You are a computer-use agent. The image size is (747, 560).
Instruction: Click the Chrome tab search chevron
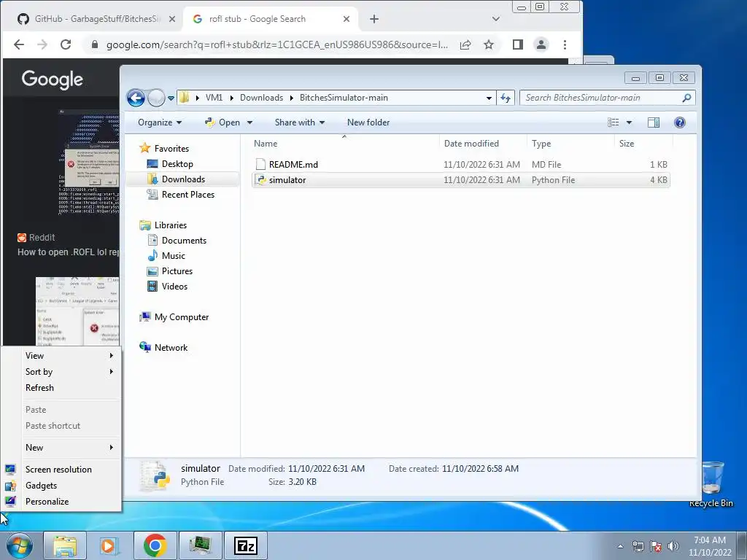(496, 19)
